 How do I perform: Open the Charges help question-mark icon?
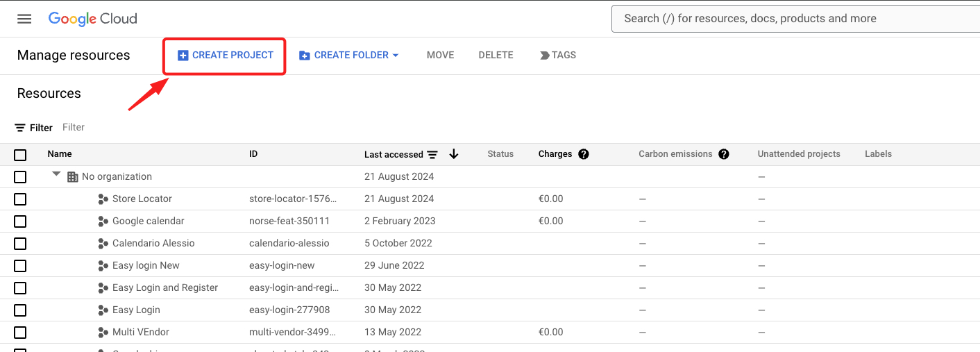coord(584,154)
